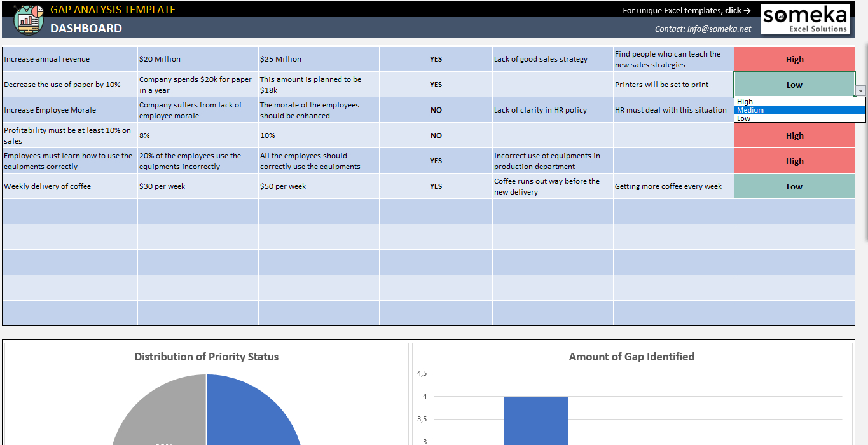Select YES in the annual revenue row
Viewport: 868px width, 445px height.
[x=436, y=59]
